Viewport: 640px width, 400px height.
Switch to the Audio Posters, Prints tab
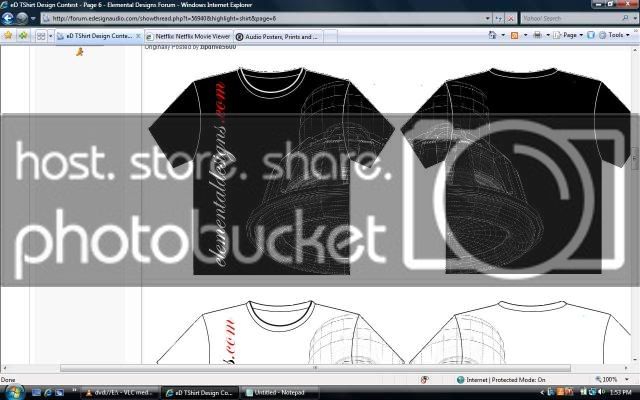pyautogui.click(x=278, y=37)
